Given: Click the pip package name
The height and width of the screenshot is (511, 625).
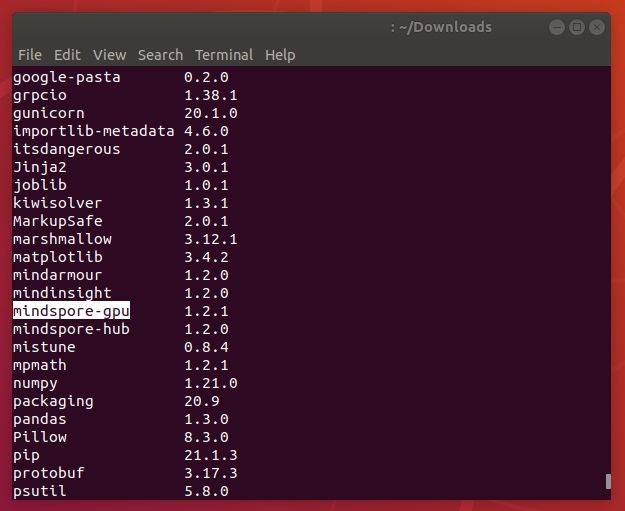Looking at the screenshot, I should [26, 455].
